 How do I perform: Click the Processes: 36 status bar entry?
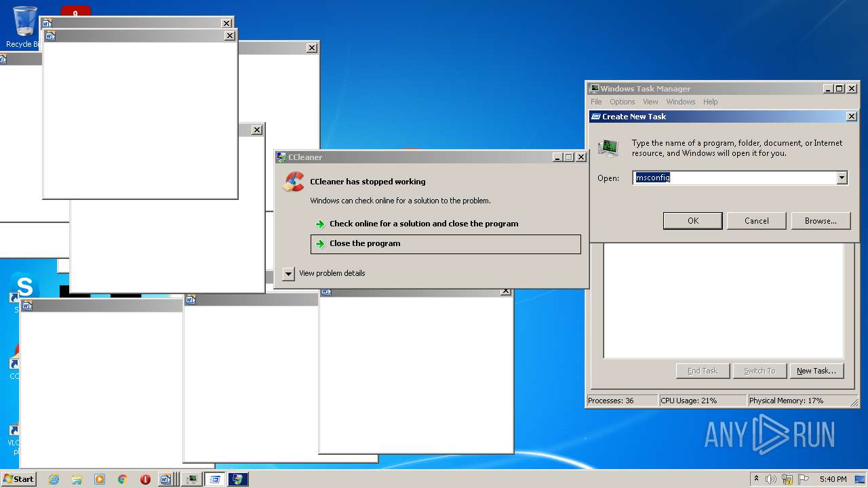tap(621, 401)
